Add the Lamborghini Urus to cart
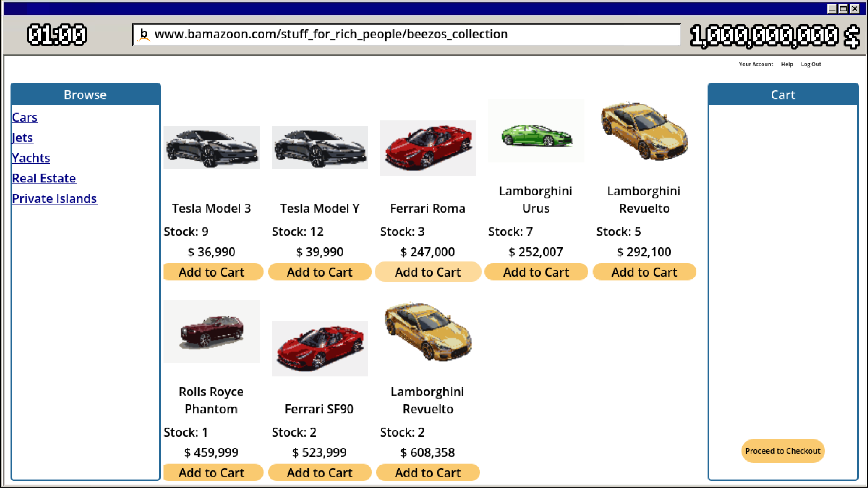The width and height of the screenshot is (868, 488). pyautogui.click(x=536, y=272)
